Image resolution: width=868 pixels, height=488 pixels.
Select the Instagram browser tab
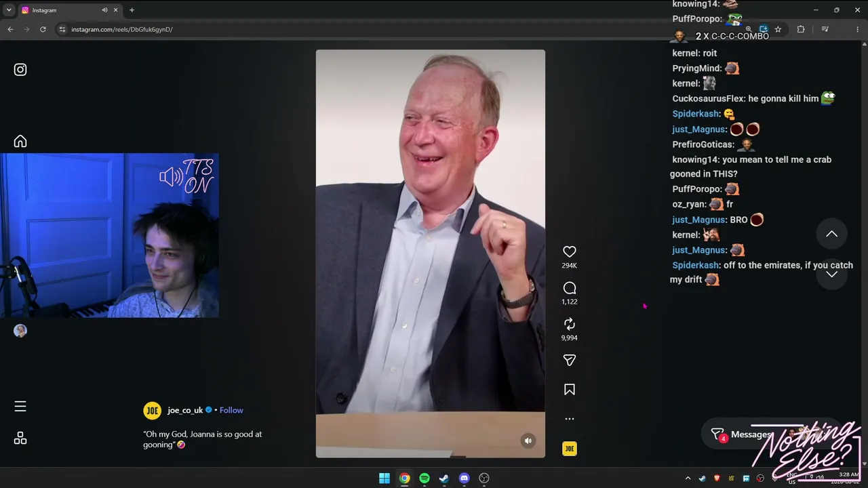click(70, 10)
